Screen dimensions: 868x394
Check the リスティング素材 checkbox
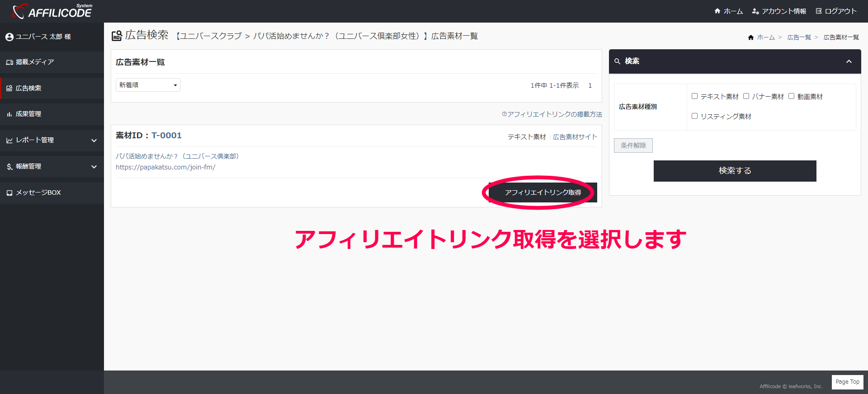pyautogui.click(x=694, y=116)
